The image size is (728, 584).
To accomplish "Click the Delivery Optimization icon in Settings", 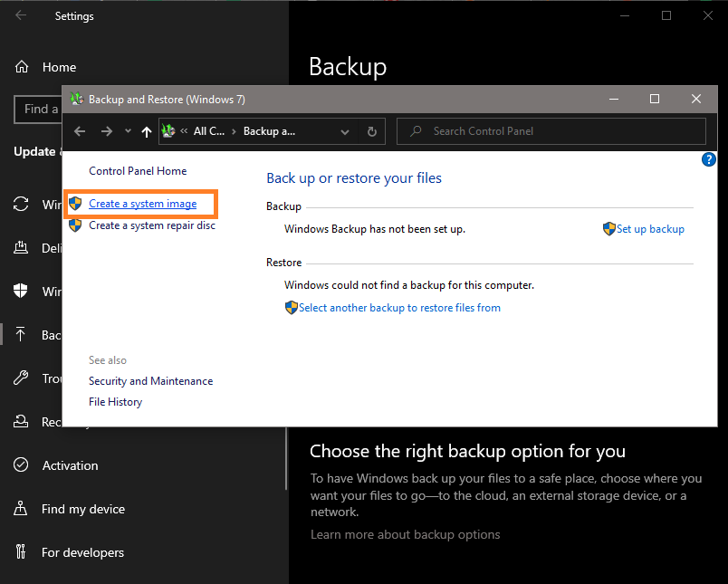I will [x=21, y=247].
